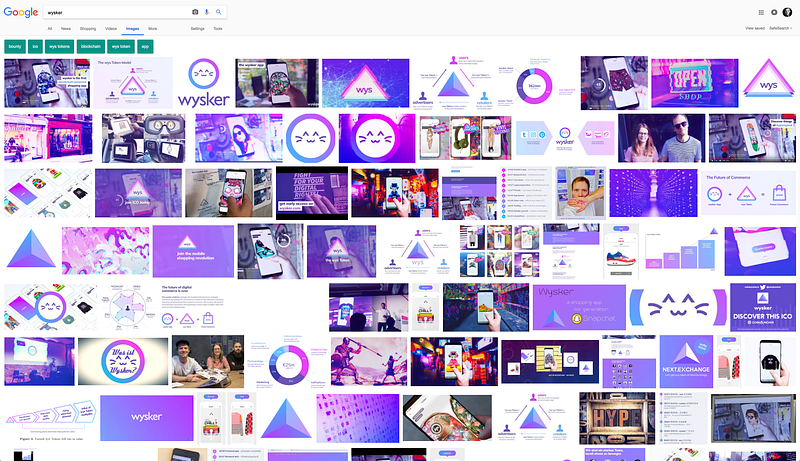800x461 pixels.
Task: Open the Fight For Your Digital Rights image
Action: [312, 193]
